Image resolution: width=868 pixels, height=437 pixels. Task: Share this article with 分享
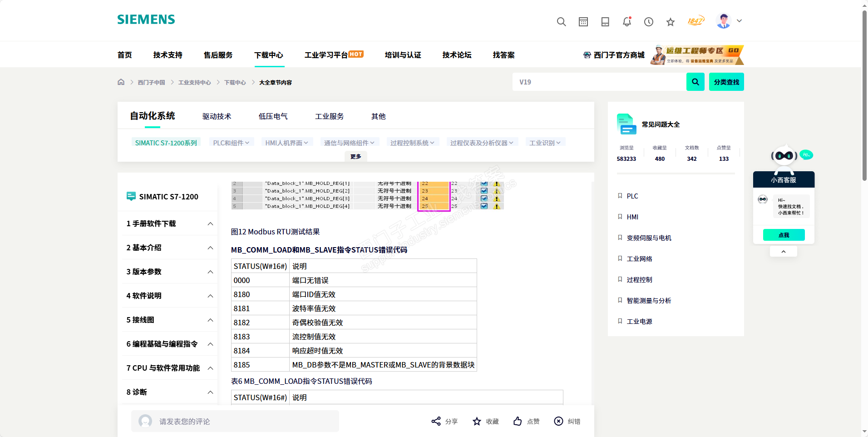click(444, 422)
